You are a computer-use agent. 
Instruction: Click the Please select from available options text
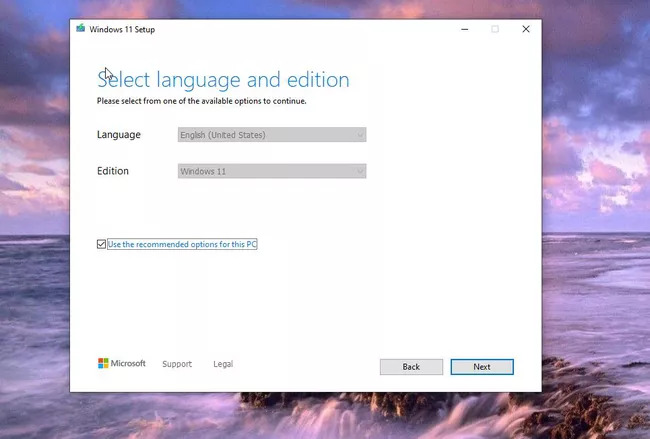pos(201,101)
